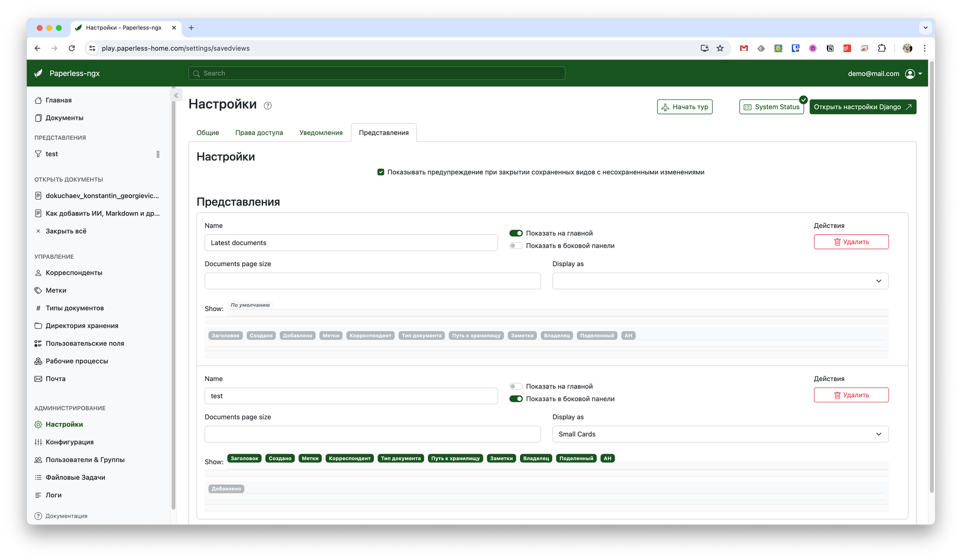Click drag handle dots next to test view
Image resolution: width=962 pixels, height=560 pixels.
pos(158,154)
